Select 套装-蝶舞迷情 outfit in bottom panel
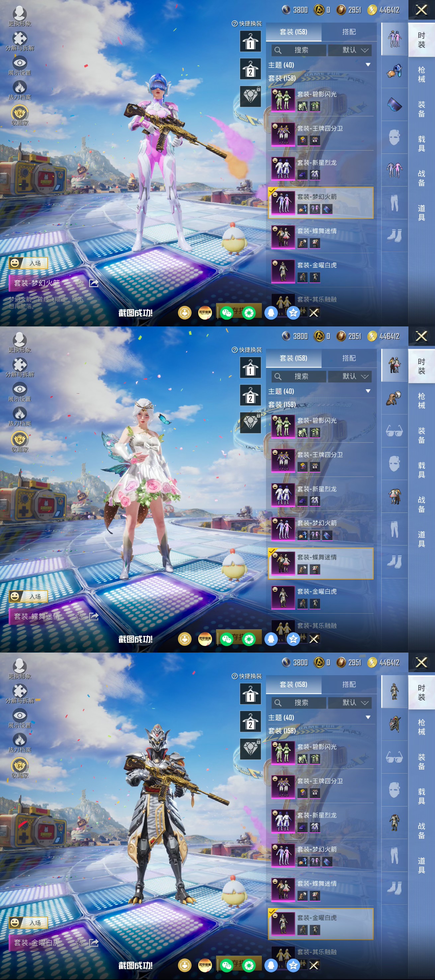The image size is (435, 980). (x=321, y=889)
